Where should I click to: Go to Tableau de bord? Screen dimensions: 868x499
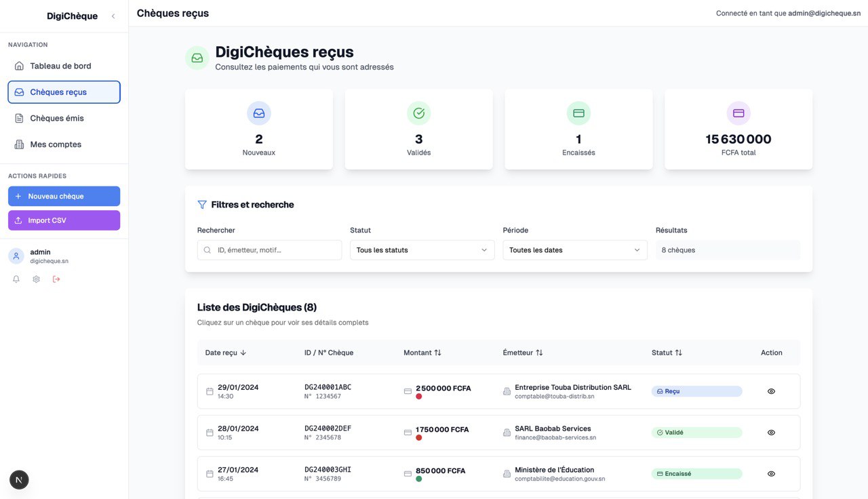pyautogui.click(x=60, y=66)
